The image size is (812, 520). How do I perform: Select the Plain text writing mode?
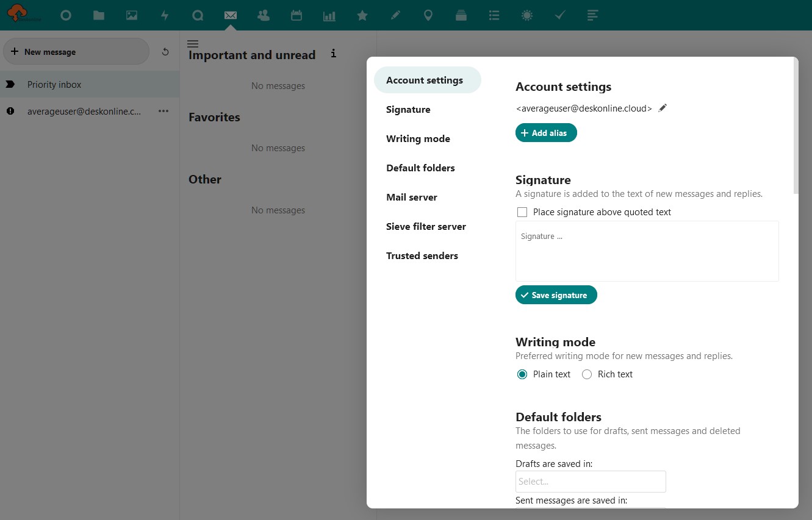tap(522, 374)
